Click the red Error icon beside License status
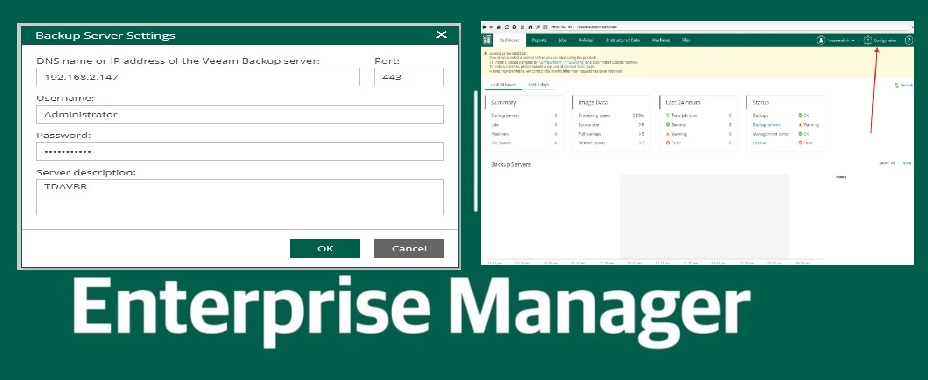 pos(800,143)
